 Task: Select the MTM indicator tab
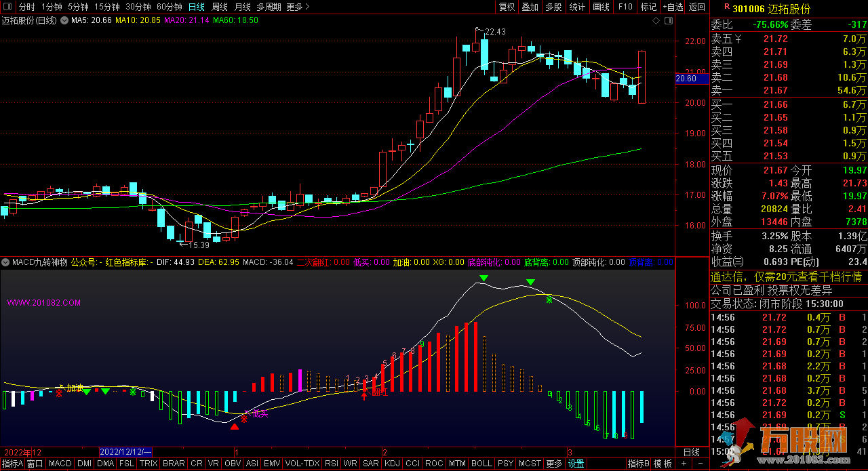point(457,464)
